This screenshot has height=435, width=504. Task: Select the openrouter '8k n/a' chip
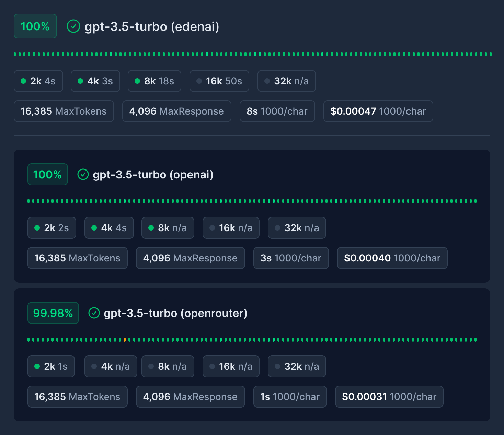click(x=168, y=366)
